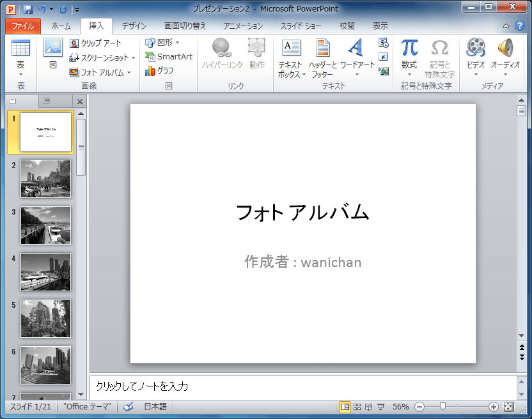
Task: Expand the スクリーンショット dropdown arrow
Action: 134,58
